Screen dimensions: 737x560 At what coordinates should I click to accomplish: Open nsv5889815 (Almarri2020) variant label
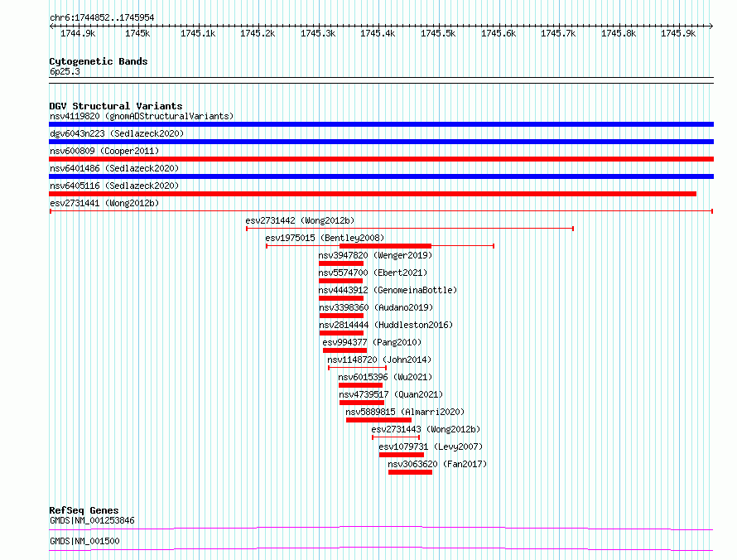405,412
